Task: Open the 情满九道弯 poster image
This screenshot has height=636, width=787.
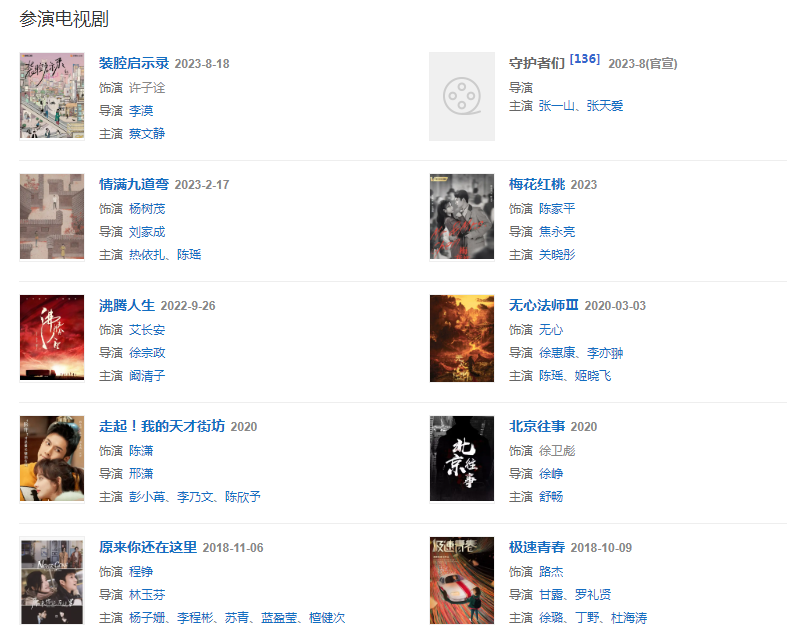Action: 52,217
